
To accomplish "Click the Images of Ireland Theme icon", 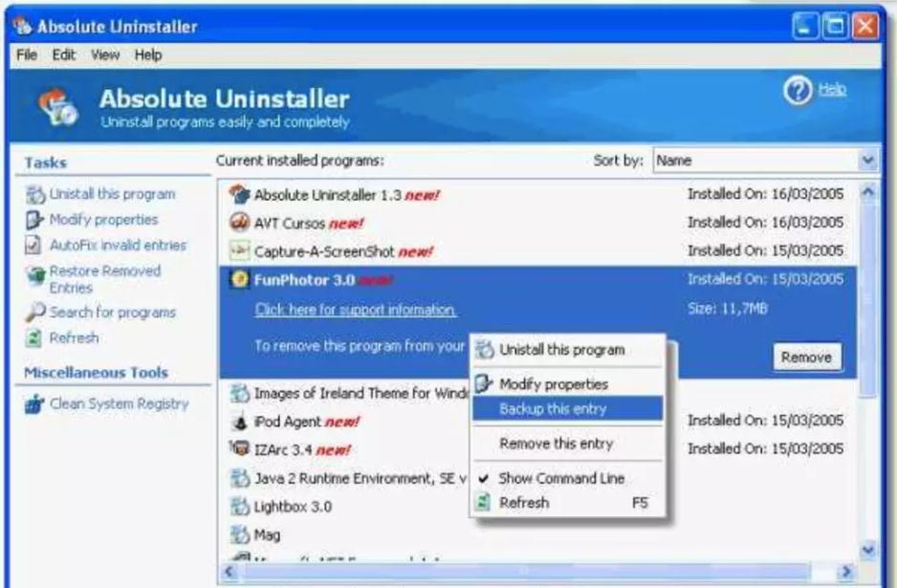I will tap(240, 393).
